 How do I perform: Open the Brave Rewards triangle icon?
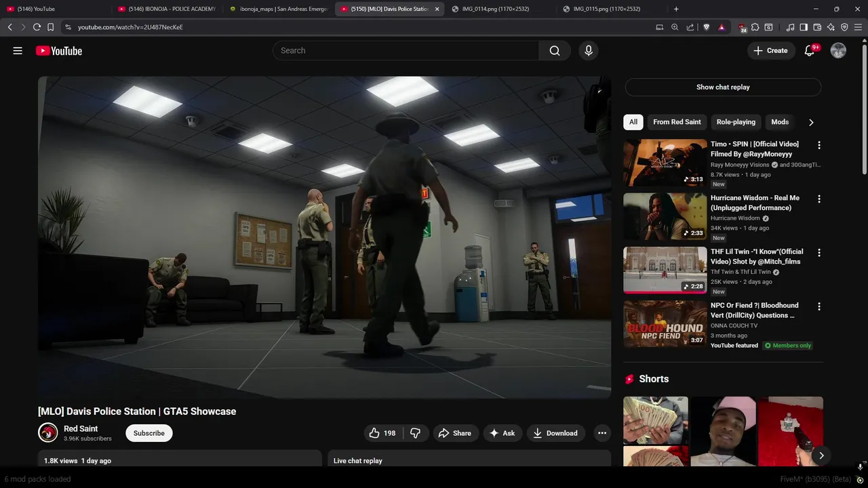click(722, 27)
